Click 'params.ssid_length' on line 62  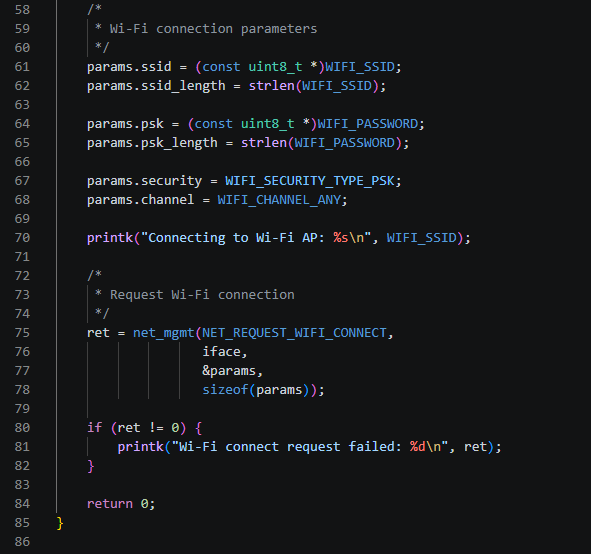pos(156,86)
